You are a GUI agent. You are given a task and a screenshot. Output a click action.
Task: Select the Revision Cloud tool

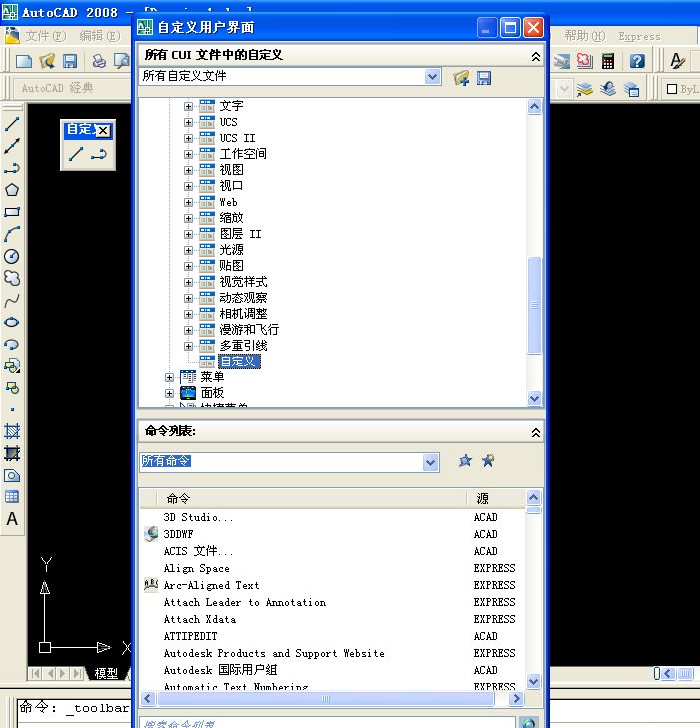pyautogui.click(x=12, y=278)
